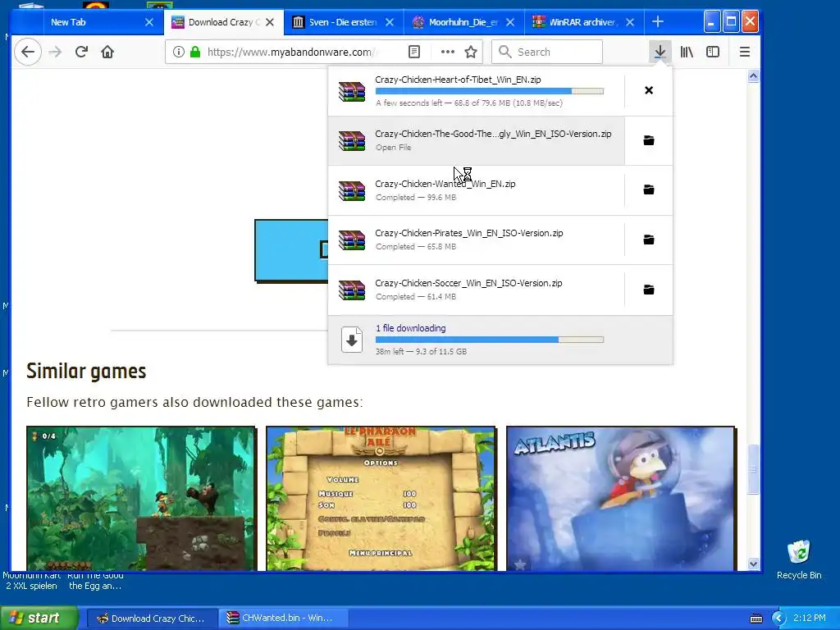Click the download summary arrow icon
Screen dimensions: 840x630
(352, 340)
